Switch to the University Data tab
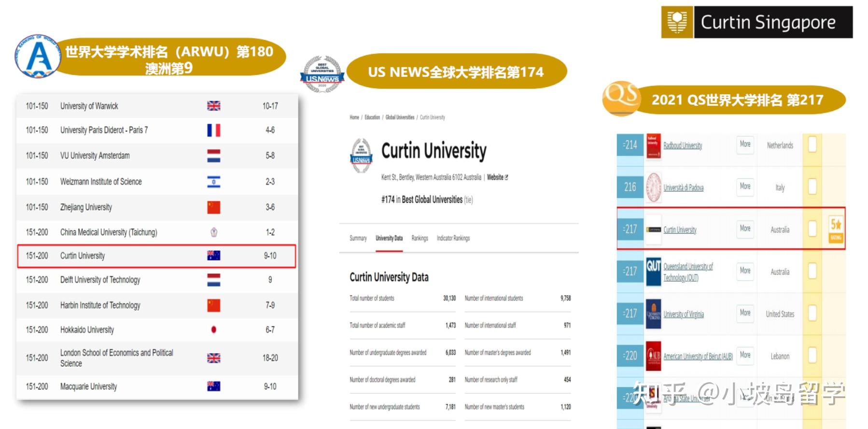 389,238
